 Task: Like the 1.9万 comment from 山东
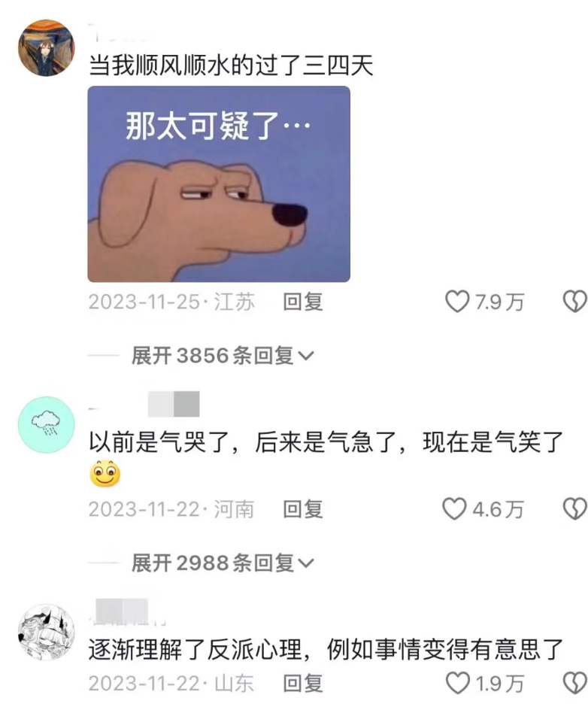[457, 683]
